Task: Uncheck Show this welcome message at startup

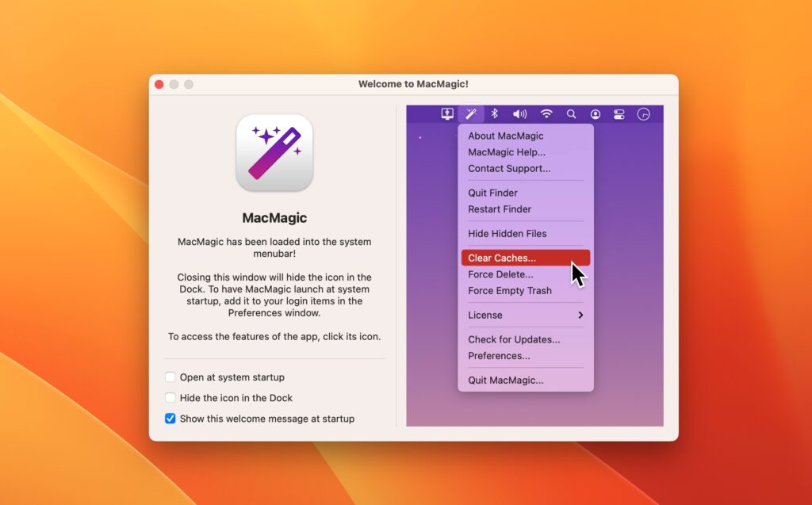Action: tap(170, 419)
